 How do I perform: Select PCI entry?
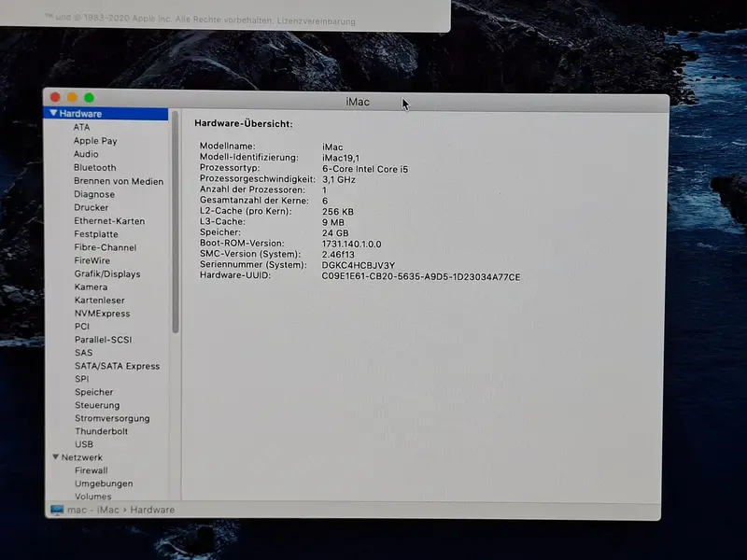click(x=82, y=326)
